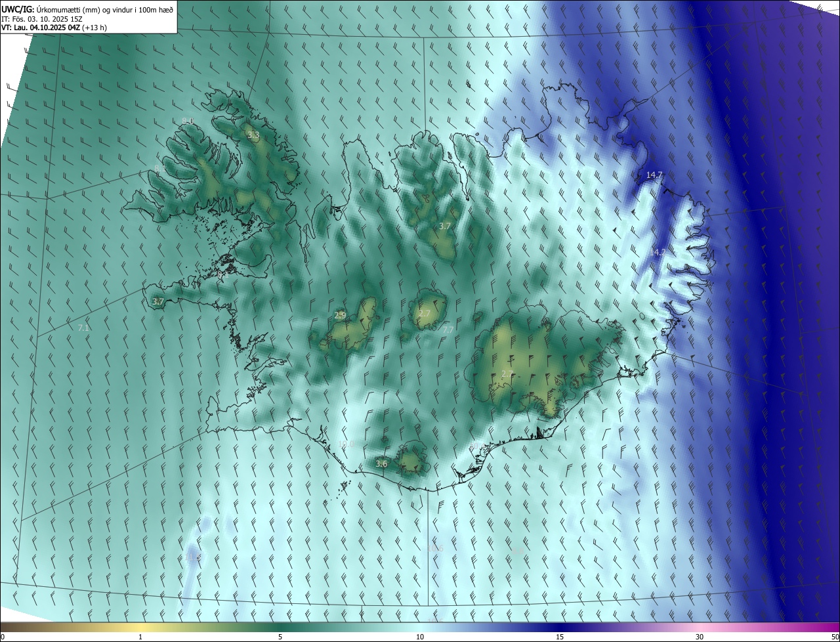Click the '15' tick label on color scale
Screen dimensions: 840x642
pyautogui.click(x=560, y=637)
